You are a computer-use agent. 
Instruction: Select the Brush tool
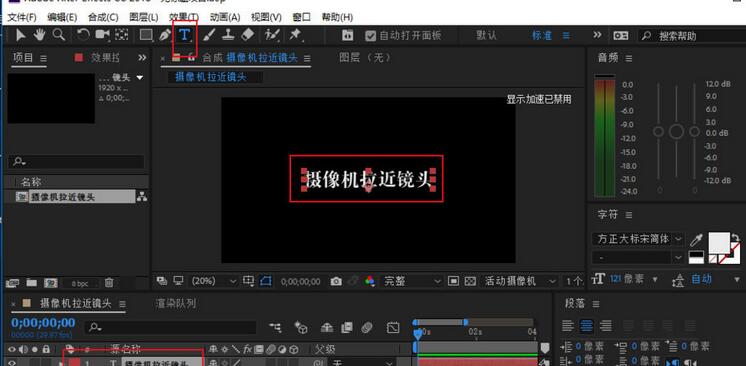(209, 35)
